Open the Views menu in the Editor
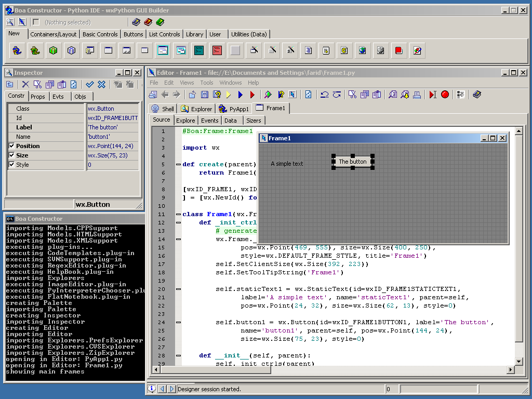The height and width of the screenshot is (399, 532). [187, 83]
